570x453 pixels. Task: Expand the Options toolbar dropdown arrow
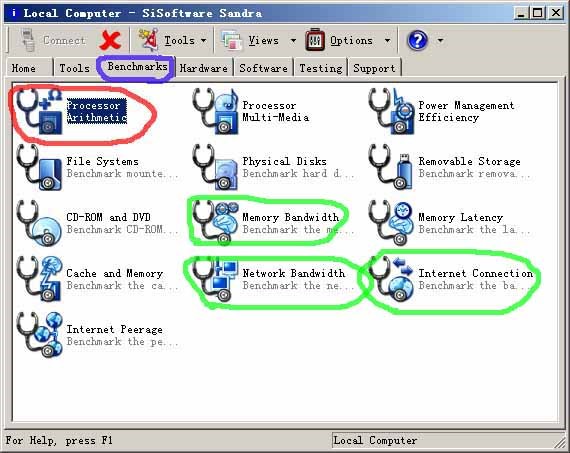[x=388, y=40]
